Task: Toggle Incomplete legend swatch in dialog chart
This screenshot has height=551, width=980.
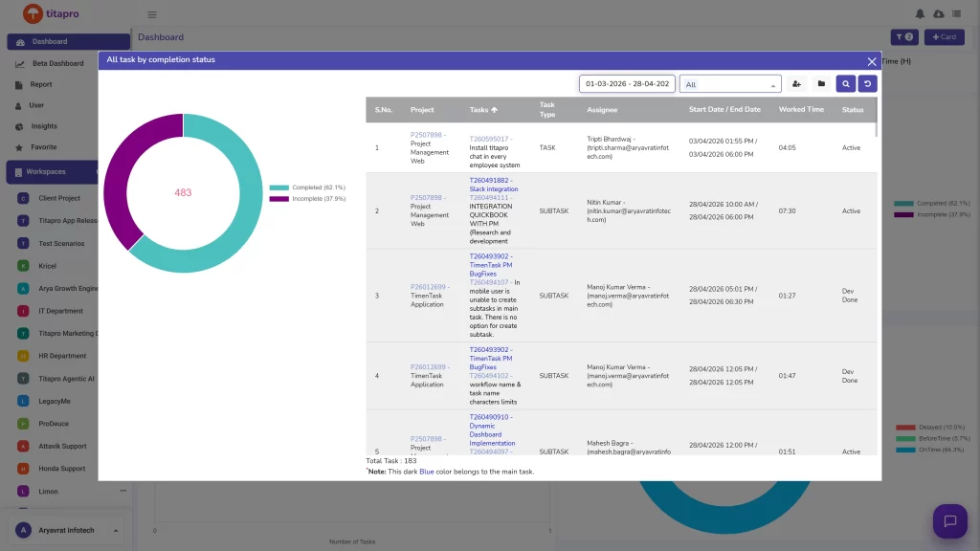Action: [278, 199]
